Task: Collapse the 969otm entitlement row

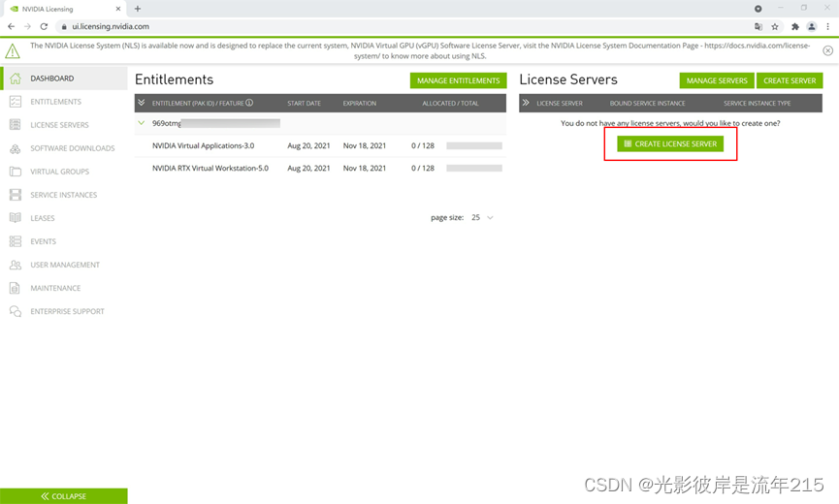Action: pyautogui.click(x=142, y=123)
